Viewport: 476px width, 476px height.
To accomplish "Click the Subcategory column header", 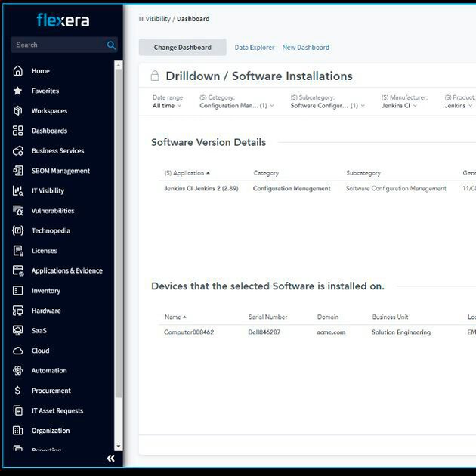I will pos(363,173).
